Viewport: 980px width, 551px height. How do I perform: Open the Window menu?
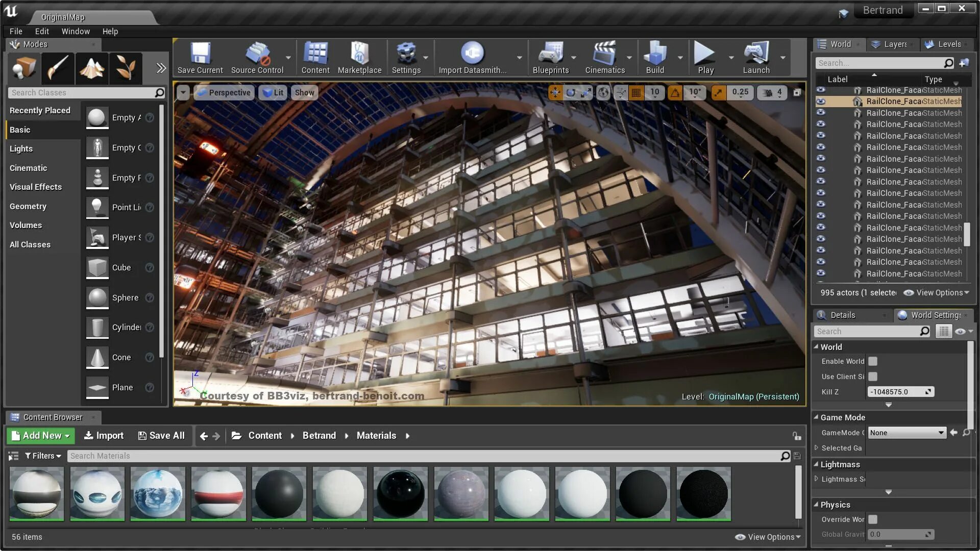[x=76, y=32]
